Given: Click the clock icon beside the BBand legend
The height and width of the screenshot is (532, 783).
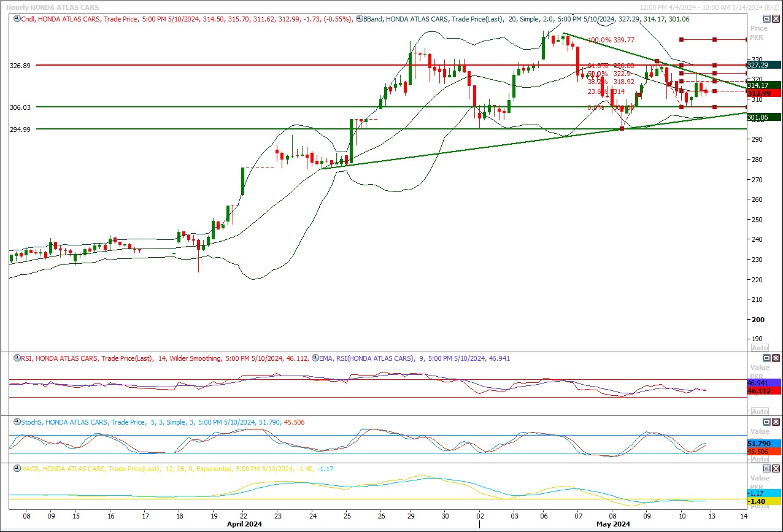Looking at the screenshot, I should pyautogui.click(x=360, y=19).
